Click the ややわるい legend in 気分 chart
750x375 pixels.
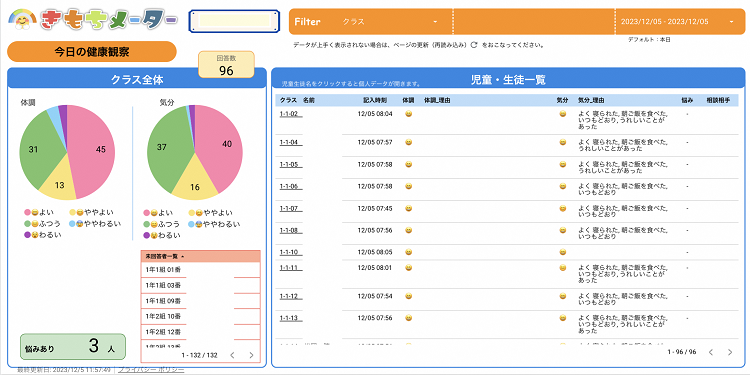point(214,224)
